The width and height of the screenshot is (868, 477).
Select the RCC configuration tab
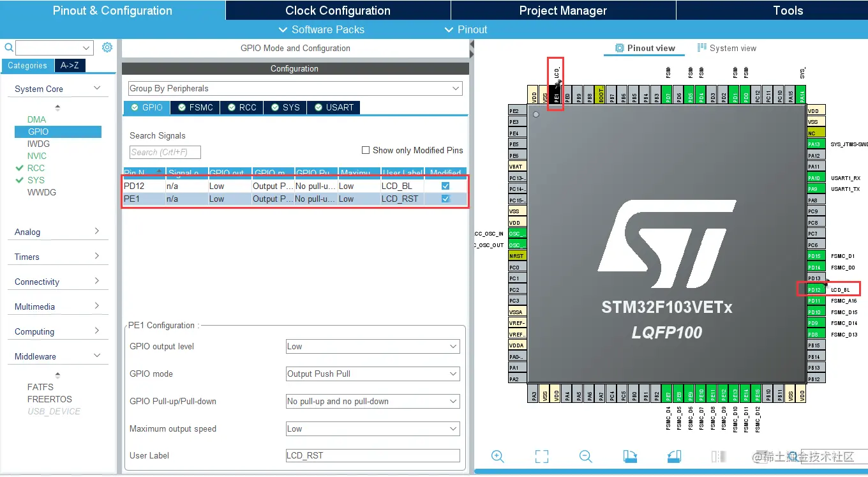pyautogui.click(x=242, y=107)
